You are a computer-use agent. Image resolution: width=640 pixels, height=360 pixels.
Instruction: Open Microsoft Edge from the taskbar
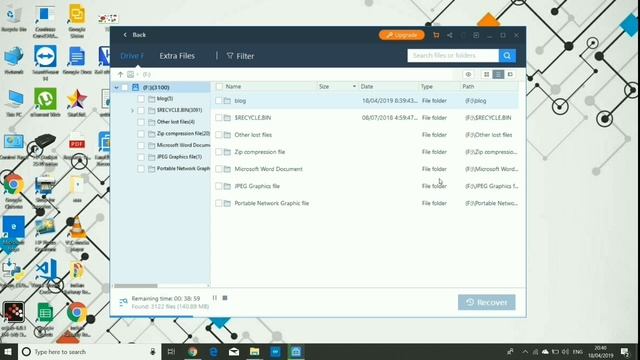pos(213,351)
